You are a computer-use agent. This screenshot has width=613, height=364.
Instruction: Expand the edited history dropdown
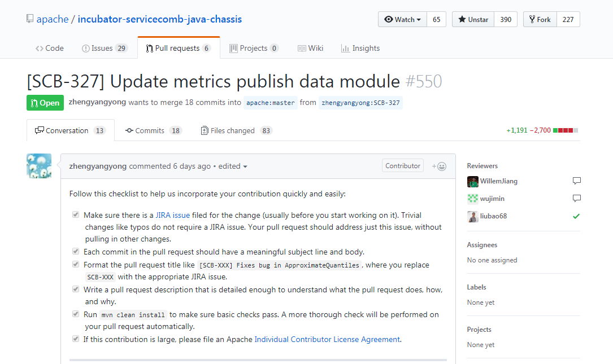click(233, 166)
